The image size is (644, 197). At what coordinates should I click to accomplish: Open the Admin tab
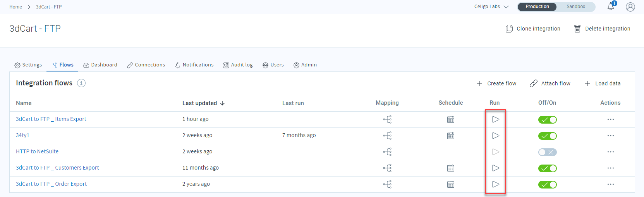point(305,65)
